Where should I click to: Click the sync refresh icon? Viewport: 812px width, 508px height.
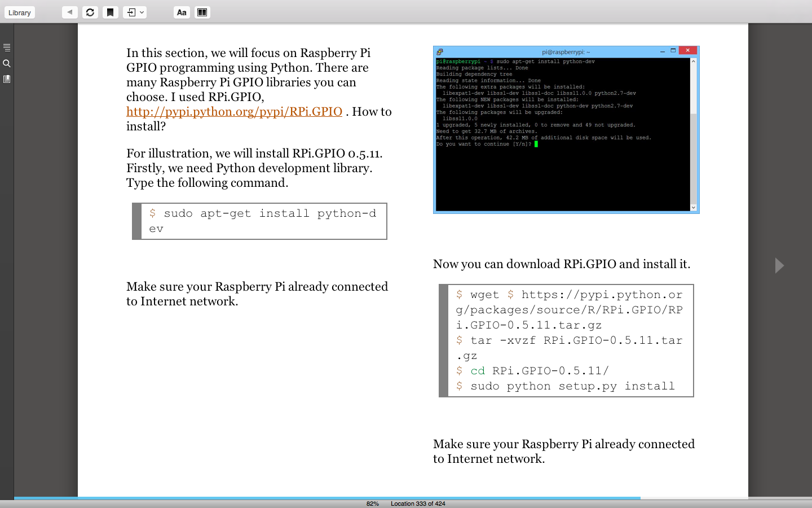[90, 12]
